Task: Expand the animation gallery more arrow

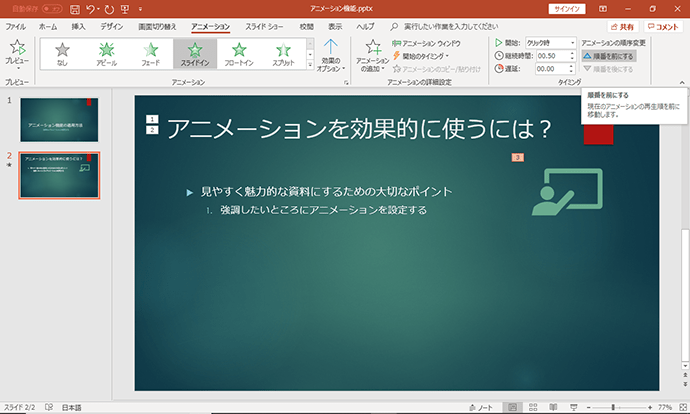Action: tap(310, 65)
